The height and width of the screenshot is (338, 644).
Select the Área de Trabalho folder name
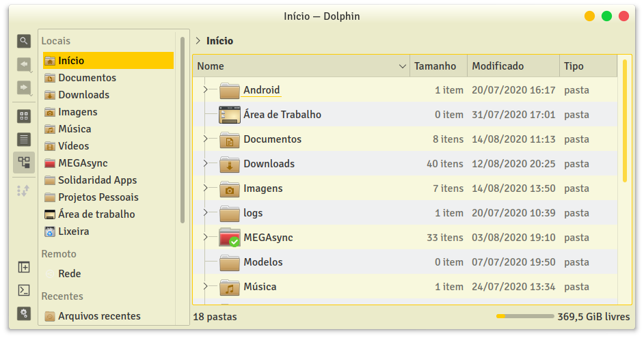point(282,115)
